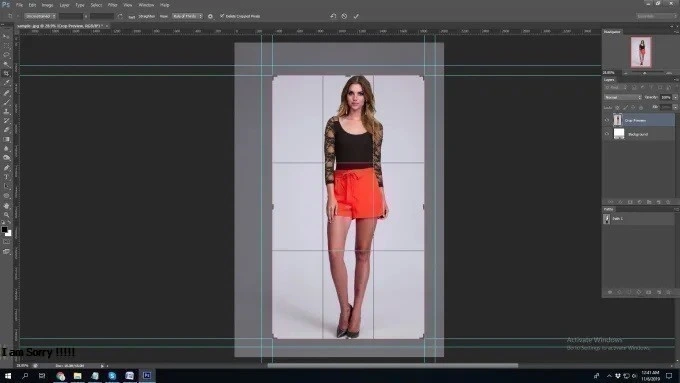Open the Rule of Thirds overlay dropdown
The height and width of the screenshot is (383, 680).
187,16
